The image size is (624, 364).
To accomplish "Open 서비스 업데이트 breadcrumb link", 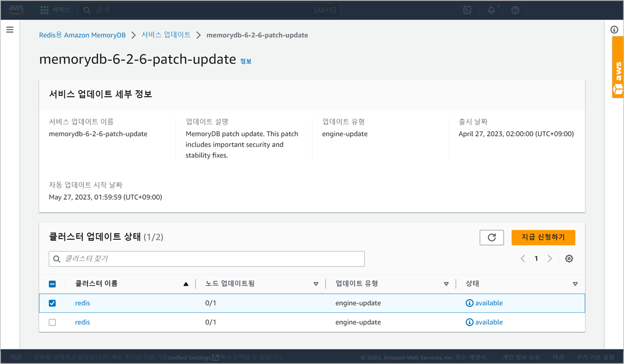I will [x=166, y=35].
